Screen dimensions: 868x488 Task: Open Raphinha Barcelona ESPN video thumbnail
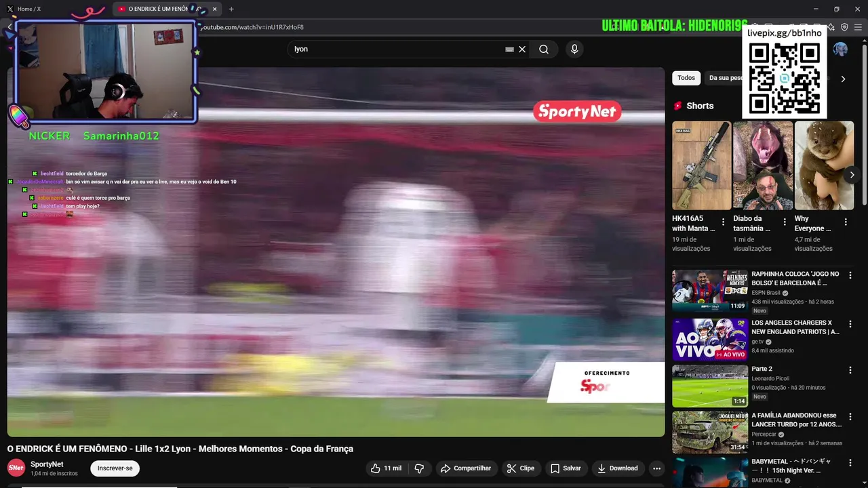point(710,291)
